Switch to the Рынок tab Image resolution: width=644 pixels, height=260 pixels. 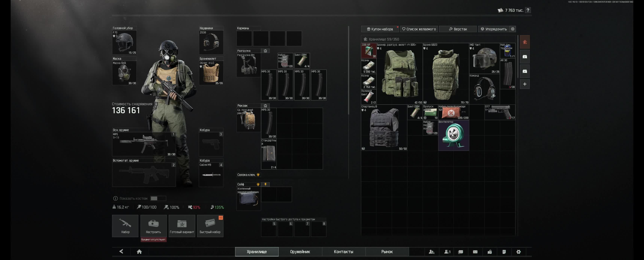pyautogui.click(x=387, y=252)
